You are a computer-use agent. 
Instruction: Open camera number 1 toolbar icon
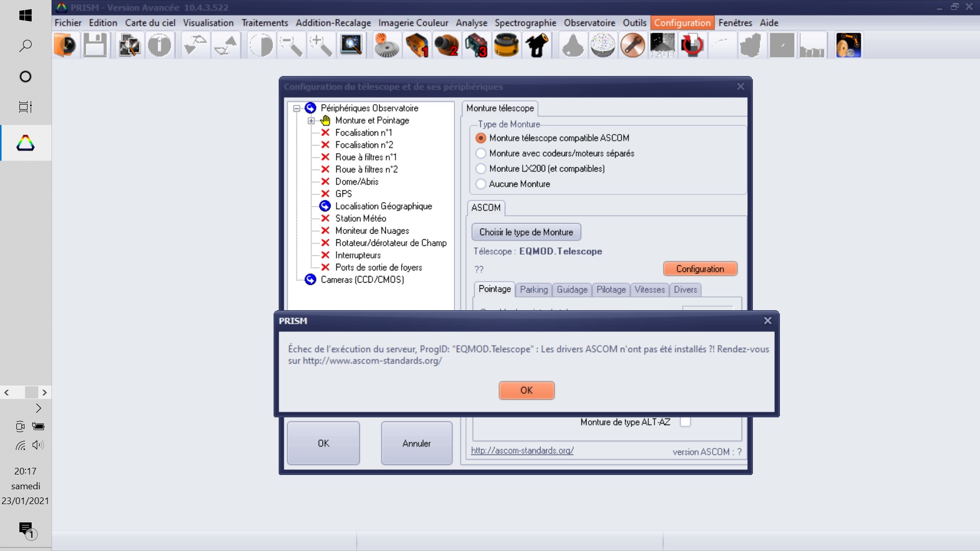(x=416, y=45)
